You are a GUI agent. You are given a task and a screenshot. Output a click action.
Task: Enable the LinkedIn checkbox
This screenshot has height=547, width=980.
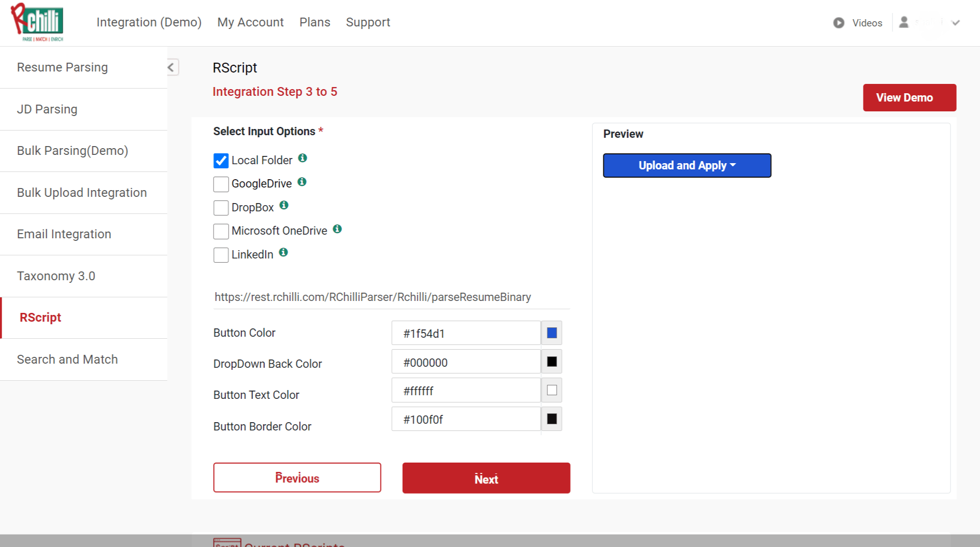click(221, 255)
